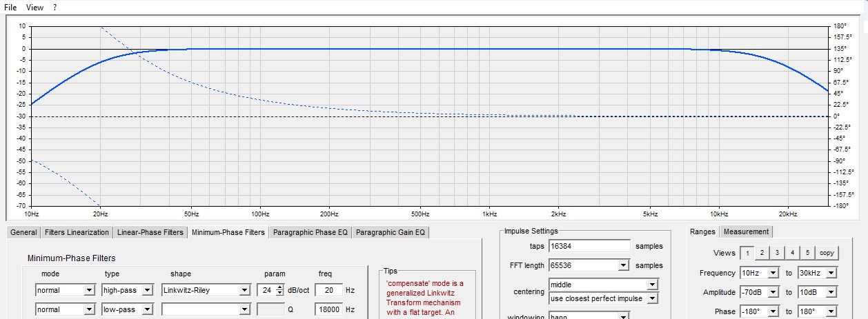The image size is (868, 319).
Task: Open the ? help menu
Action: (55, 7)
